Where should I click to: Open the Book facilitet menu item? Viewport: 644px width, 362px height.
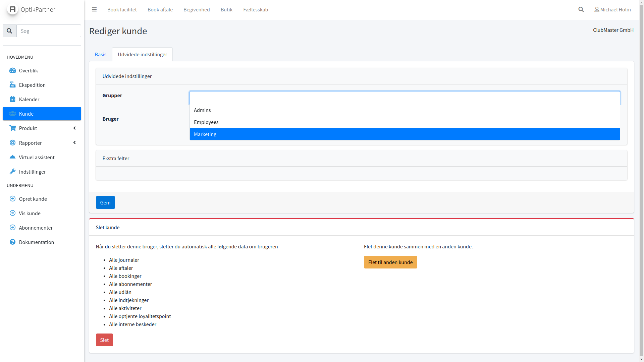click(x=122, y=9)
